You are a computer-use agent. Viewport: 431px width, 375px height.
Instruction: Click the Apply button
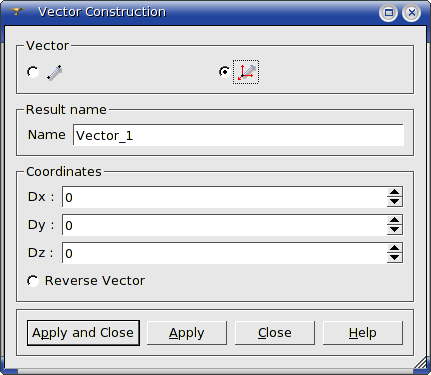(x=187, y=333)
